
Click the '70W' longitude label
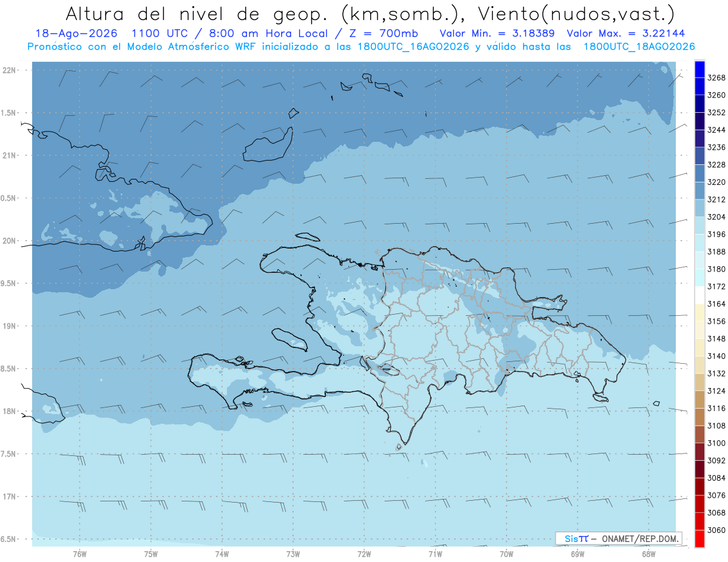(507, 555)
